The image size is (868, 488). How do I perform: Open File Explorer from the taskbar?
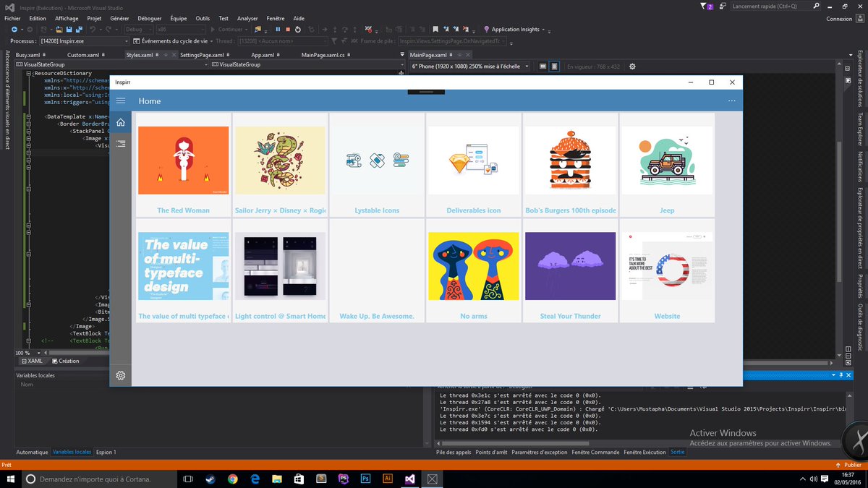[277, 479]
